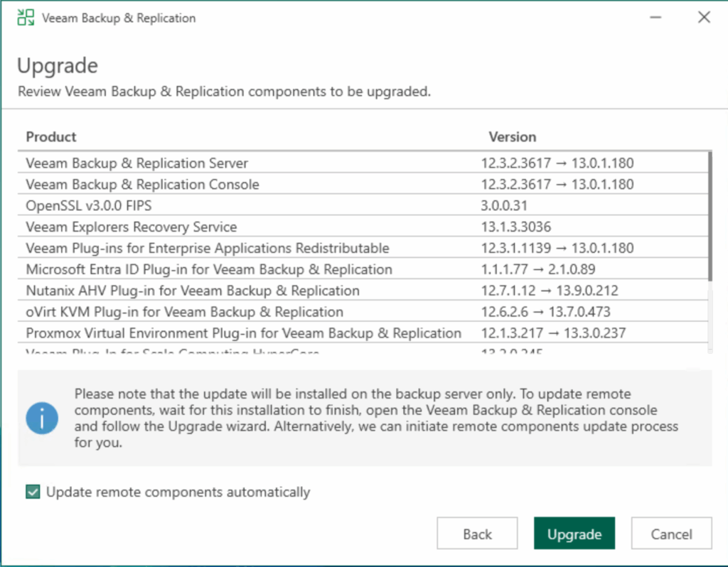
Task: Select Plug-ins for Enterprise Applications Redistributable row
Action: pyautogui.click(x=208, y=249)
